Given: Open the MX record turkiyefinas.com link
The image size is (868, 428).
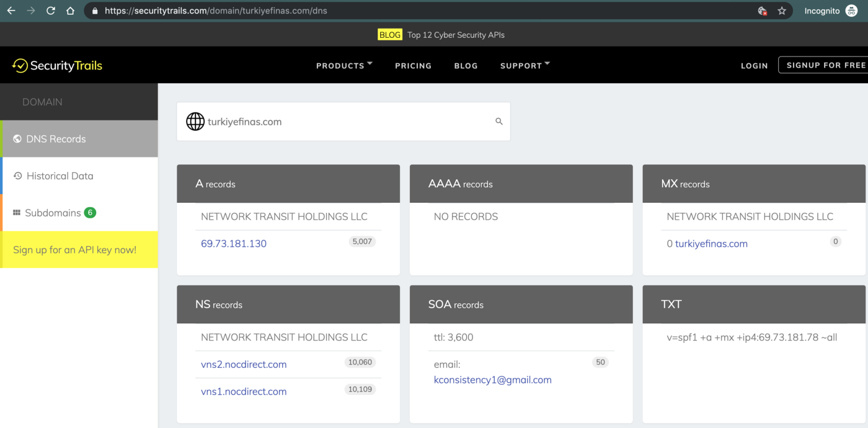Looking at the screenshot, I should (x=711, y=244).
